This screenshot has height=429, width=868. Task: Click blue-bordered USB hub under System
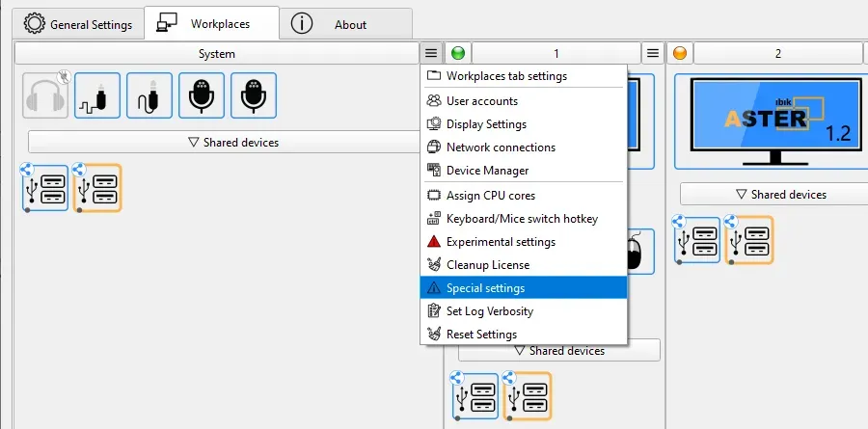pyautogui.click(x=45, y=188)
